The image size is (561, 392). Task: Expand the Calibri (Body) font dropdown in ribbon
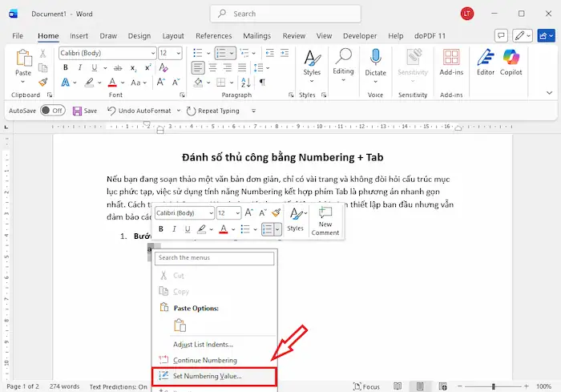(x=149, y=53)
